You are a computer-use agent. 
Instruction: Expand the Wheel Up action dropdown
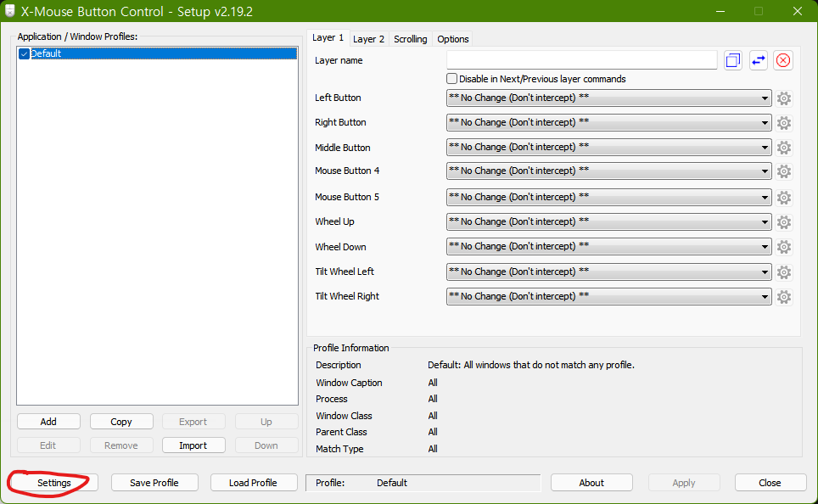[608, 221]
